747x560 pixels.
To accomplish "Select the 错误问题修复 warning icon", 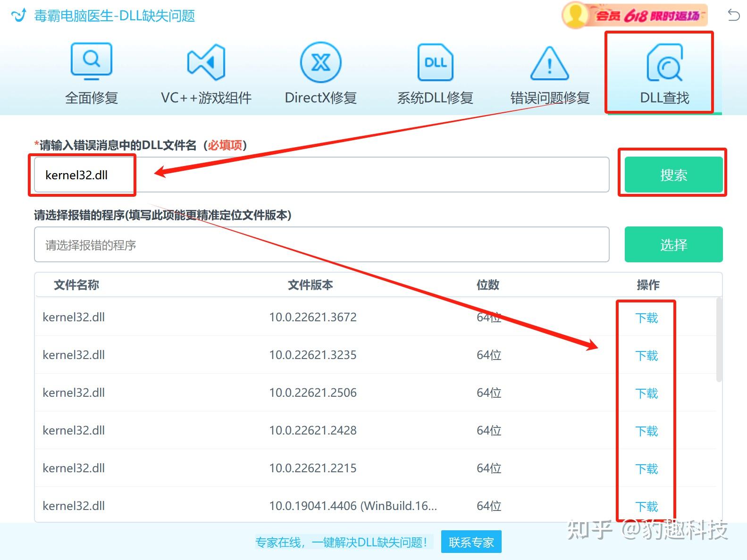I will click(x=550, y=63).
